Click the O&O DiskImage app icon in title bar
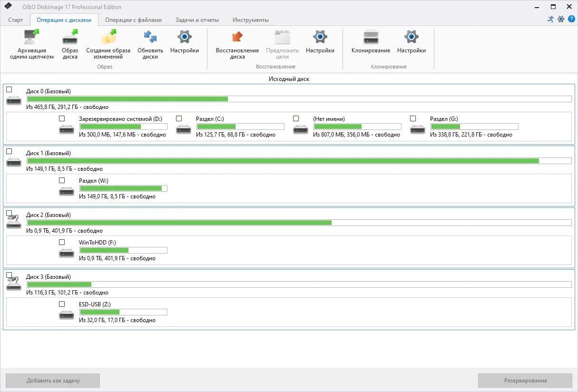The image size is (578, 392). tap(8, 7)
